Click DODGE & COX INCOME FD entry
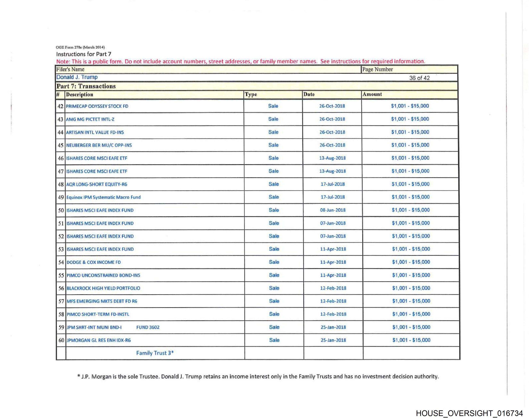 point(94,262)
